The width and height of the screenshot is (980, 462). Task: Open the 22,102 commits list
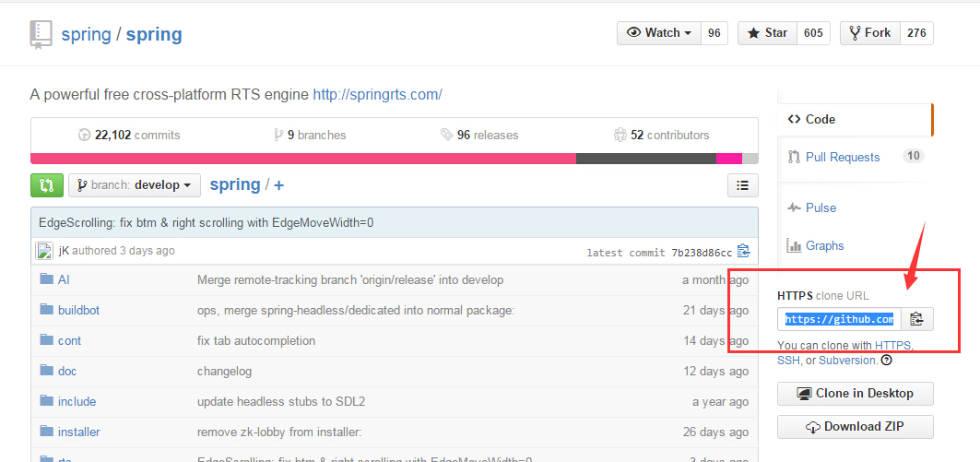(x=129, y=135)
